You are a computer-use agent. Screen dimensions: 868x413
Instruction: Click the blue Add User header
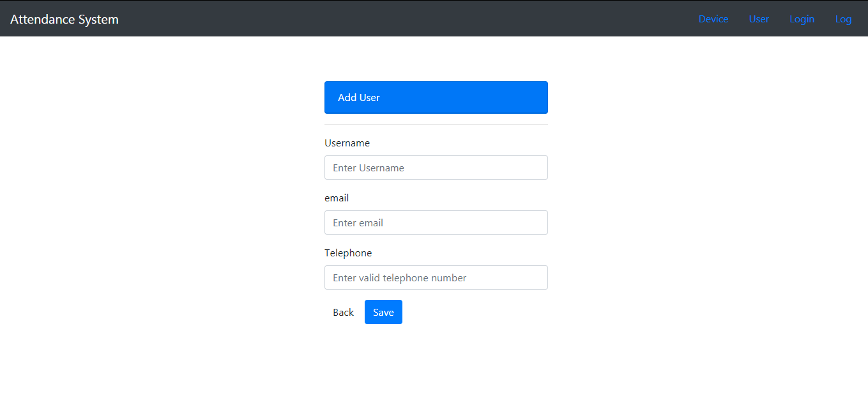point(436,97)
